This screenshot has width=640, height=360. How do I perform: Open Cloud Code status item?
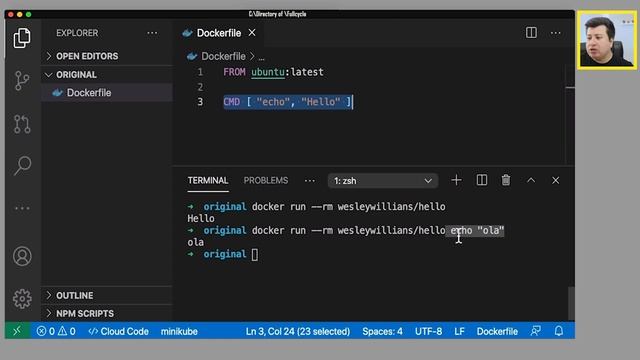click(x=118, y=331)
